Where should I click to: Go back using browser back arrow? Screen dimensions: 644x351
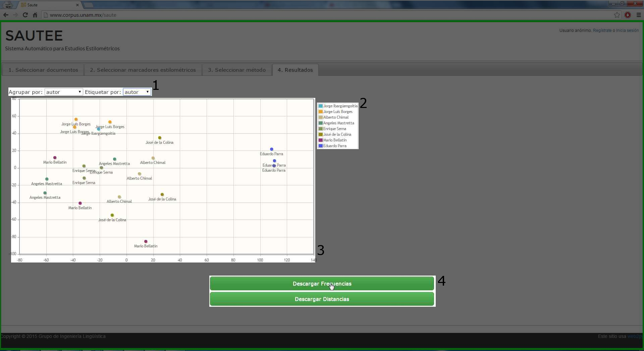[x=6, y=15]
